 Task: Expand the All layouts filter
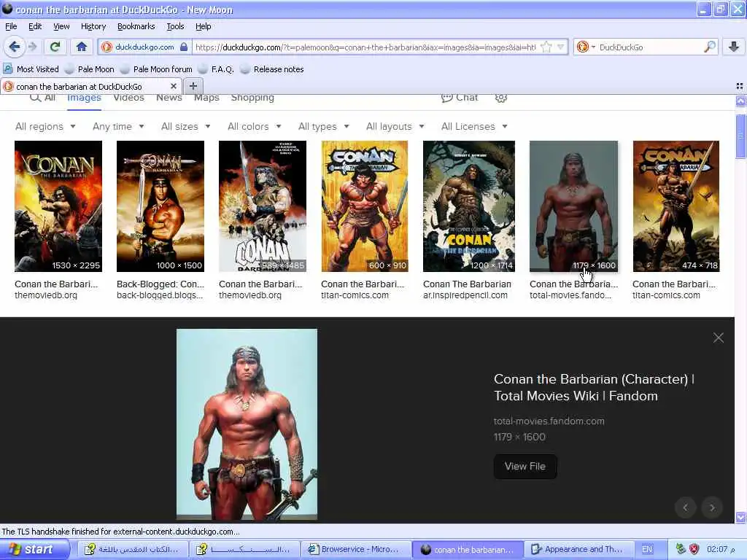[395, 126]
